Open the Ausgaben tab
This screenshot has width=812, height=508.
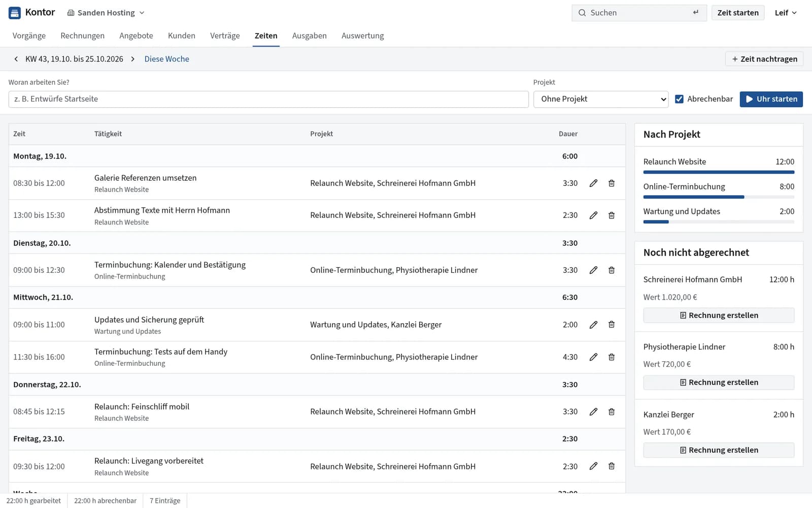pos(309,36)
